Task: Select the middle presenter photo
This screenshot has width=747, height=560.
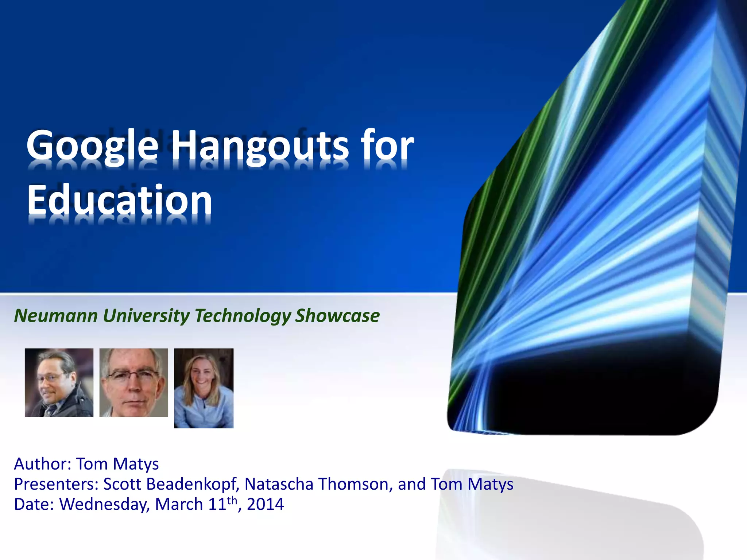Action: tap(133, 382)
